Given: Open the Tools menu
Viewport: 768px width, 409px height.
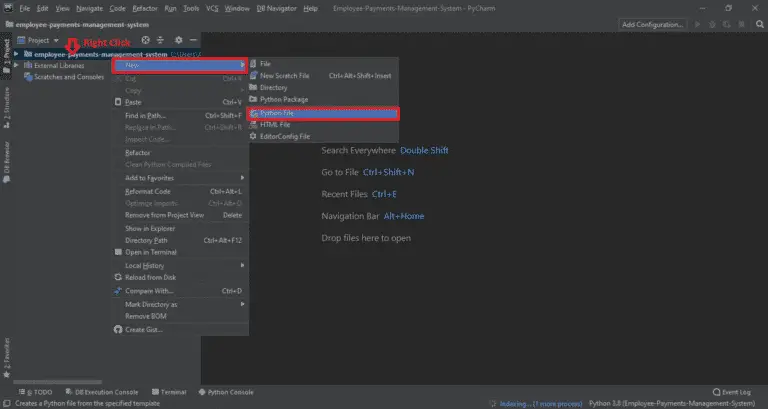Looking at the screenshot, I should [191, 8].
